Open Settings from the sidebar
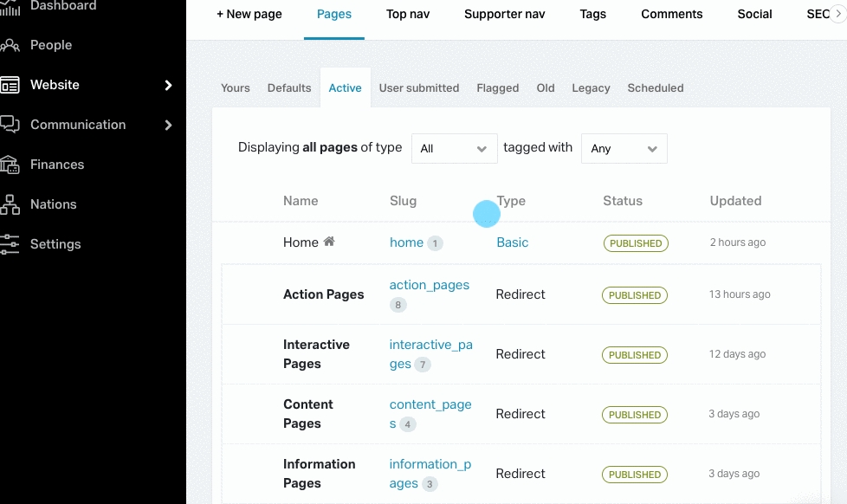 click(x=55, y=244)
